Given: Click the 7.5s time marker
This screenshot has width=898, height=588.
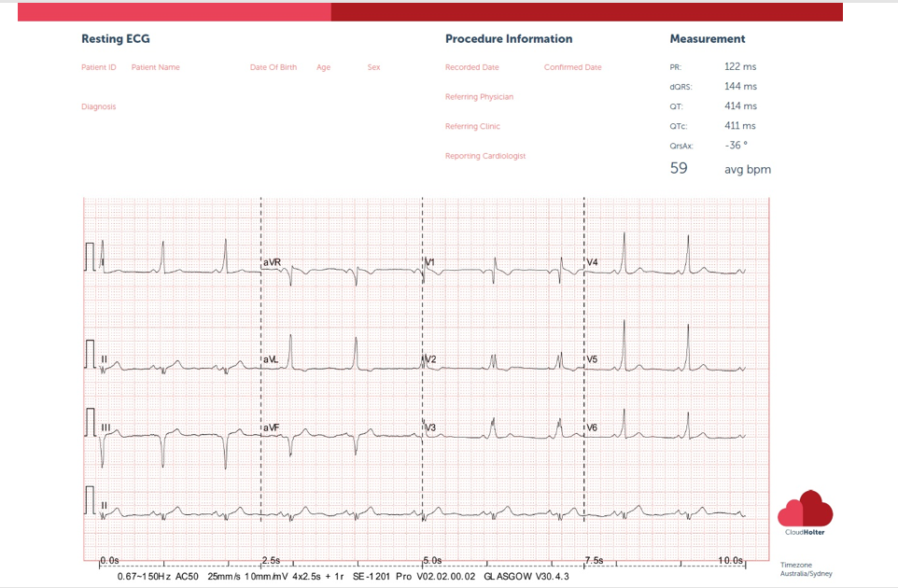Looking at the screenshot, I should [x=595, y=560].
